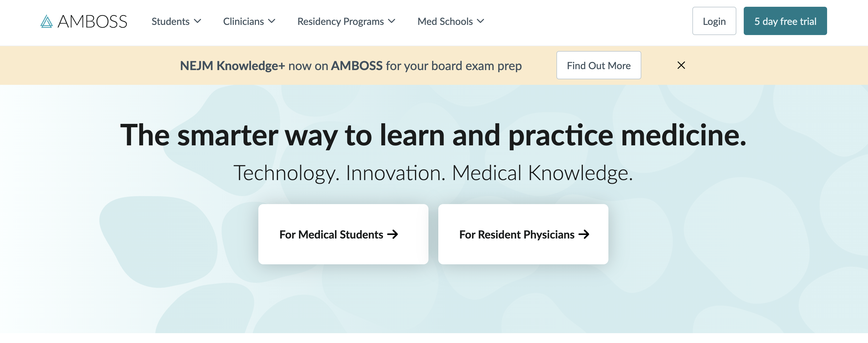Click the AMBOSS wordmark text

pyautogui.click(x=92, y=22)
